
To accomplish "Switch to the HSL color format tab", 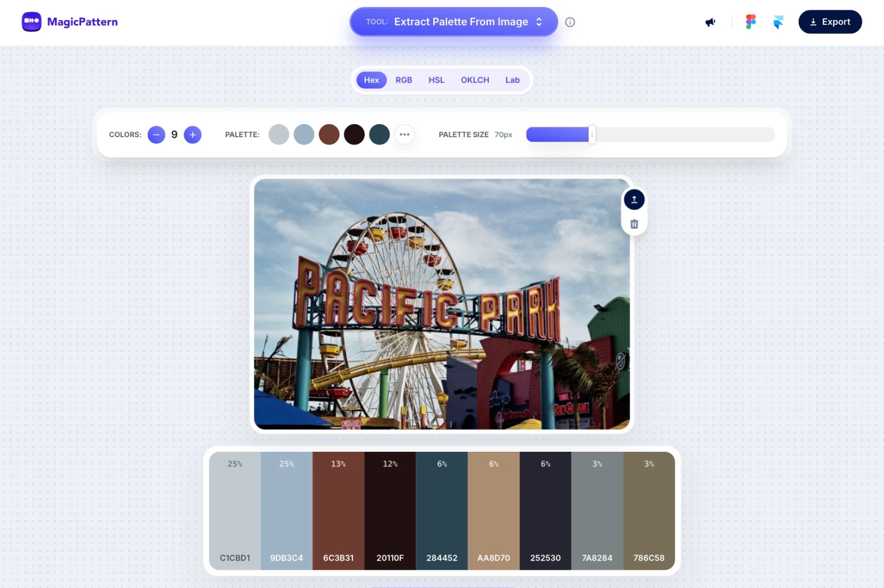I will 436,80.
